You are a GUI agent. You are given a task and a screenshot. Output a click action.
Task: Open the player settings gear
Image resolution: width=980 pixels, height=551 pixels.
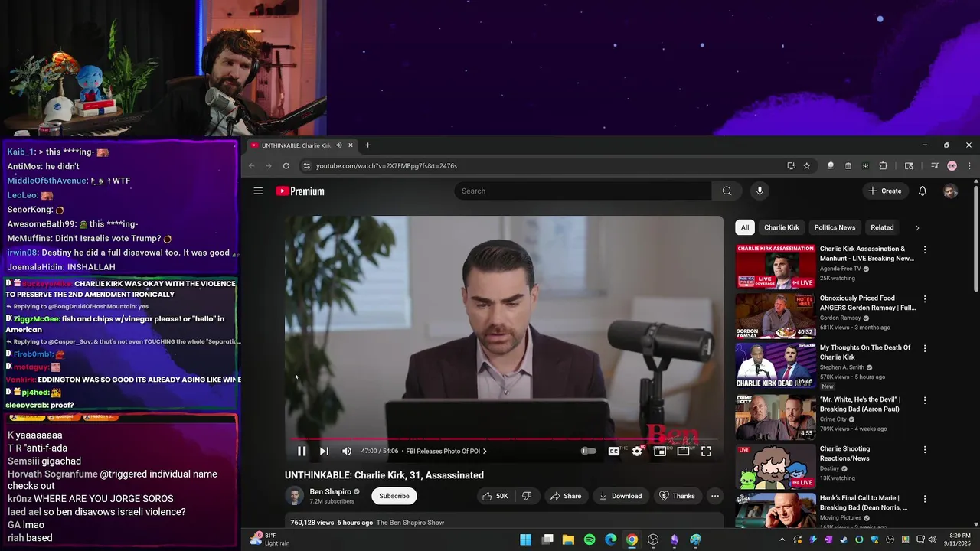(637, 452)
